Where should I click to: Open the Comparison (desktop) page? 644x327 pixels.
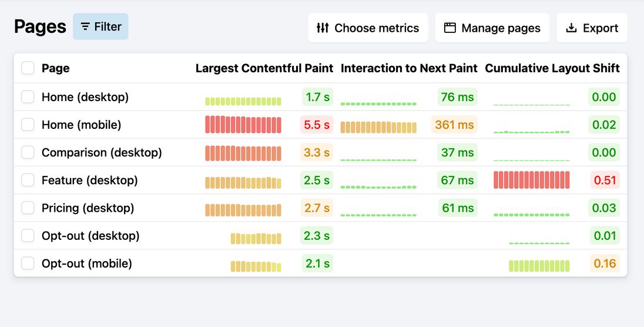(x=102, y=152)
